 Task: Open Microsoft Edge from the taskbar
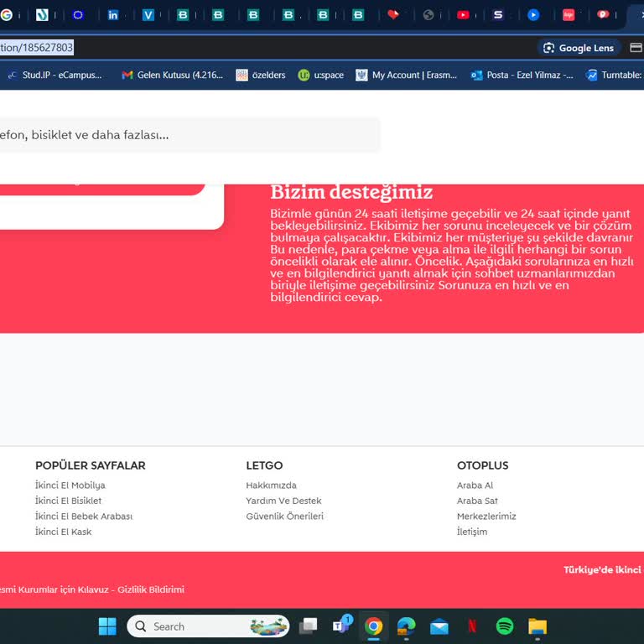coord(406,626)
